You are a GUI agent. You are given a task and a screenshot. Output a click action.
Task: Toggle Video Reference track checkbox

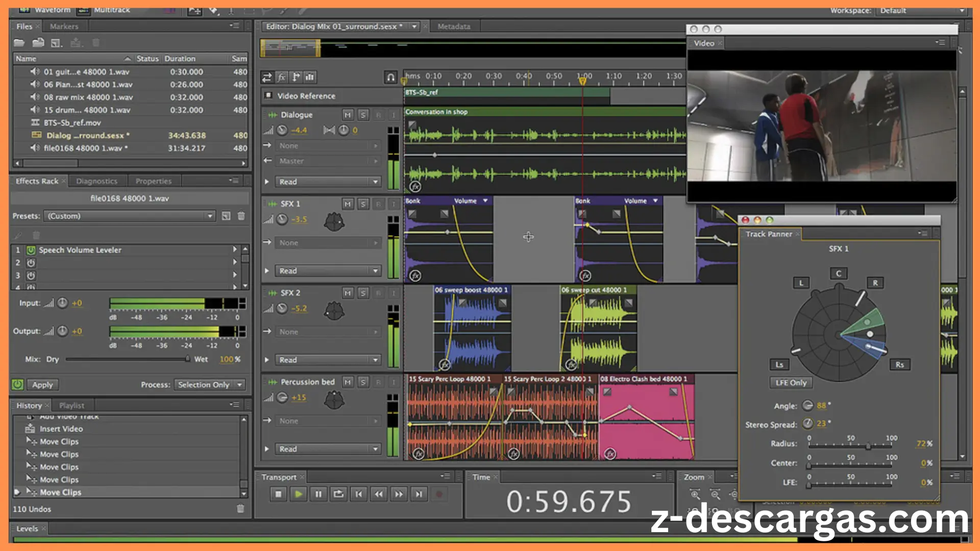point(267,95)
